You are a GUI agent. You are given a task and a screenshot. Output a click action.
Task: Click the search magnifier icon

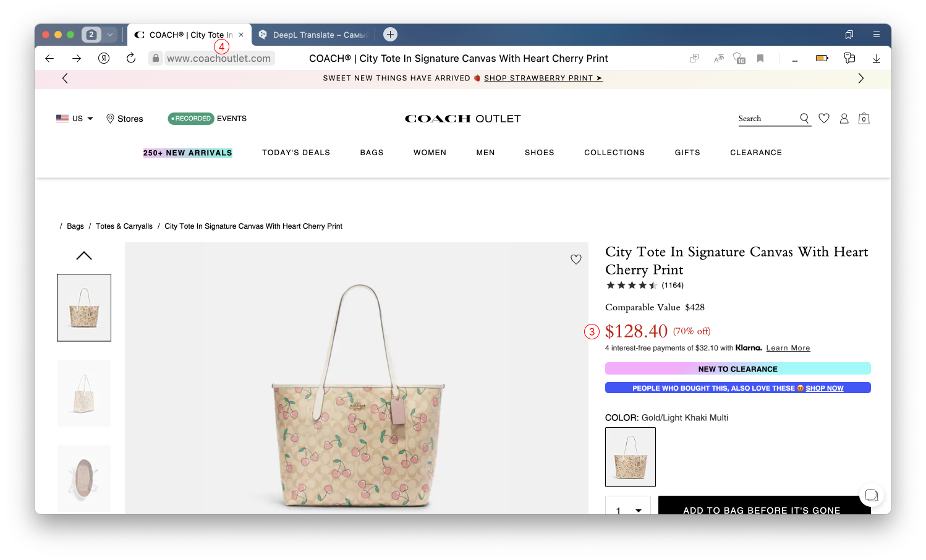tap(804, 118)
